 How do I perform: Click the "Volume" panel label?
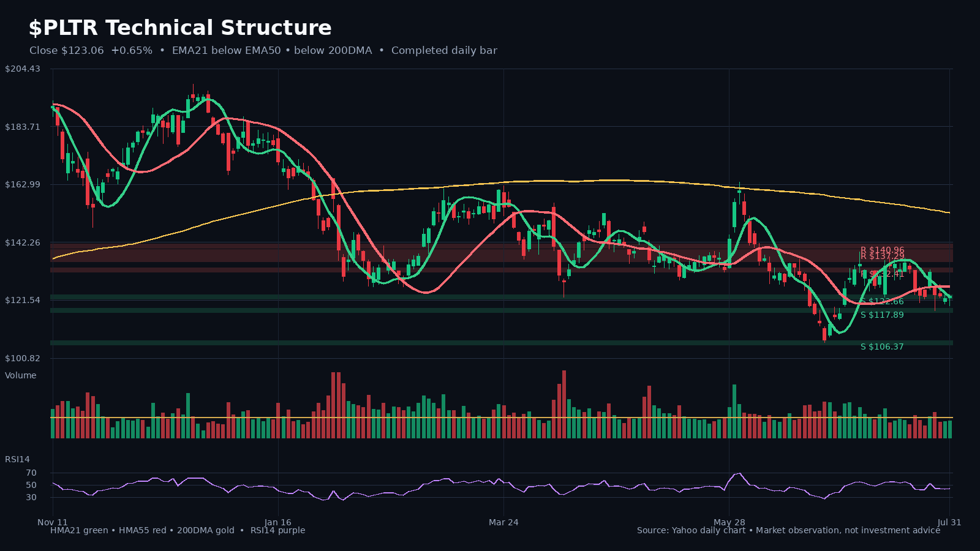coord(21,375)
